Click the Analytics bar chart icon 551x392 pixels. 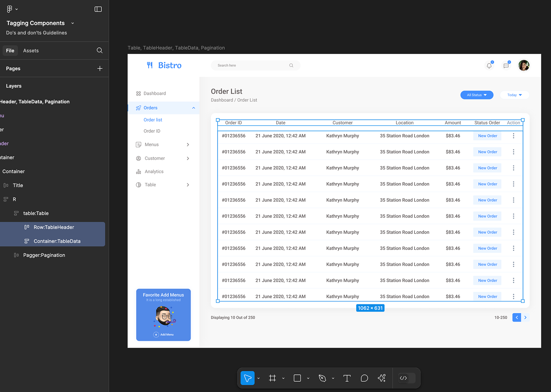[139, 172]
